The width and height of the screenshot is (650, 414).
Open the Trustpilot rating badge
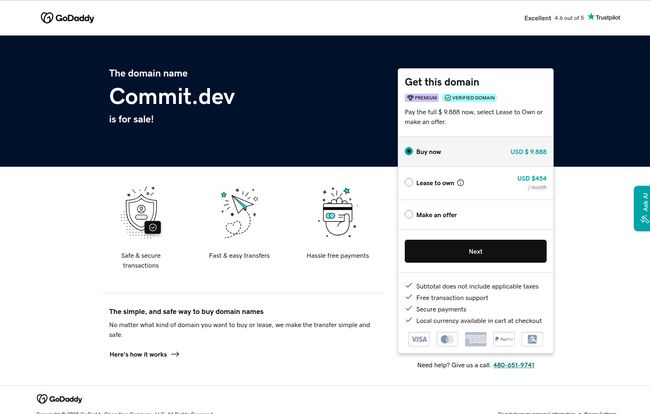[x=572, y=17]
